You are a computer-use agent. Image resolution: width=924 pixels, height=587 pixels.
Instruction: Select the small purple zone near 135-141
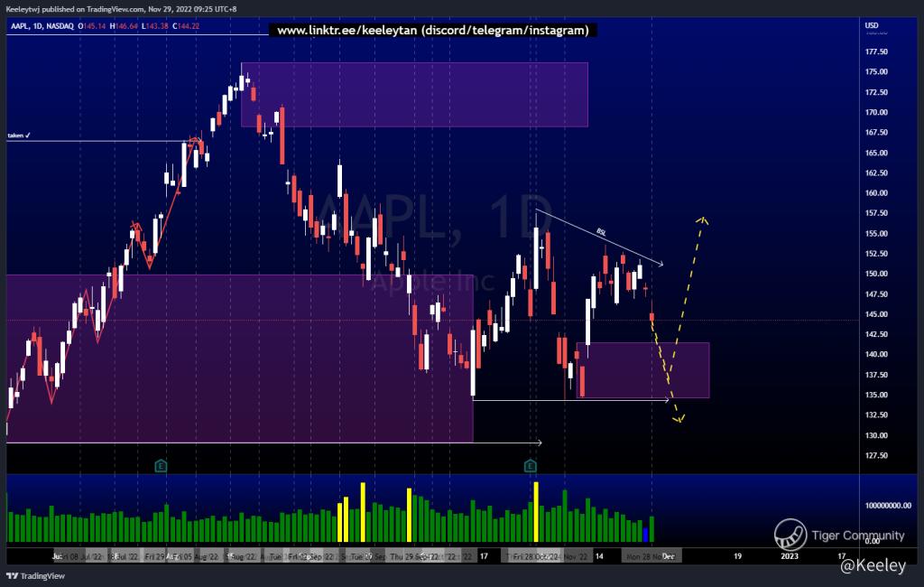642,370
